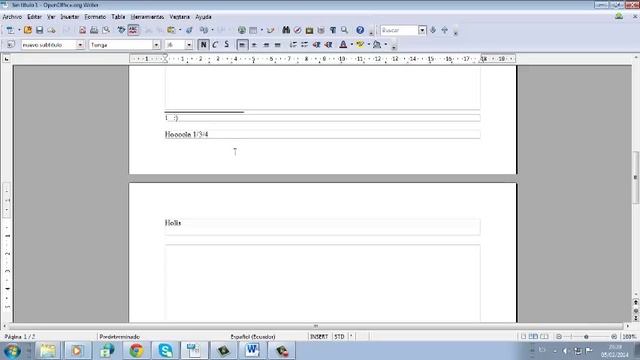Expand the Insert table arrow
640x360 pixels.
tap(262, 30)
